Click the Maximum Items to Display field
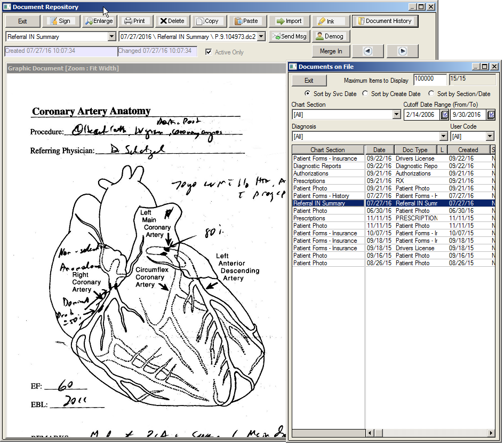This screenshot has height=445, width=504. [x=430, y=79]
